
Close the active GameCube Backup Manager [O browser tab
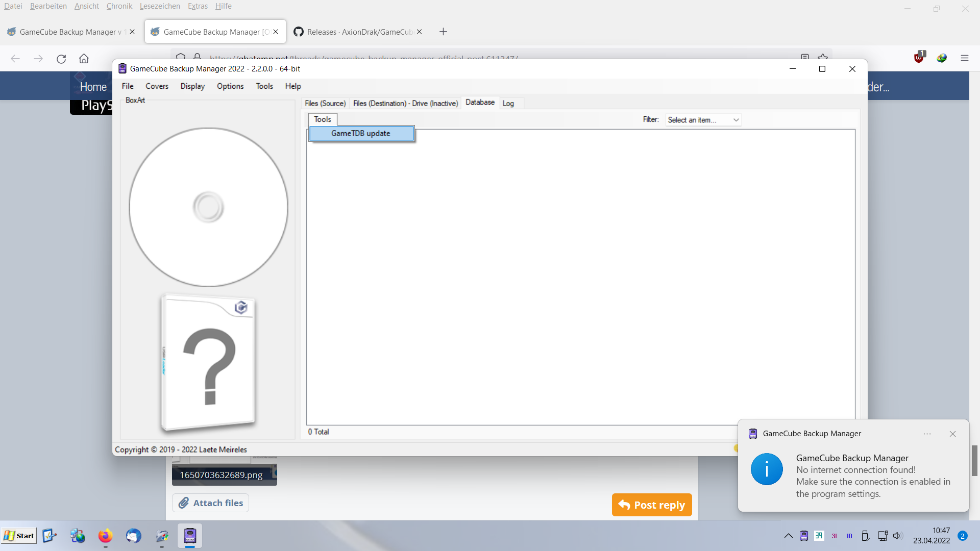click(276, 32)
